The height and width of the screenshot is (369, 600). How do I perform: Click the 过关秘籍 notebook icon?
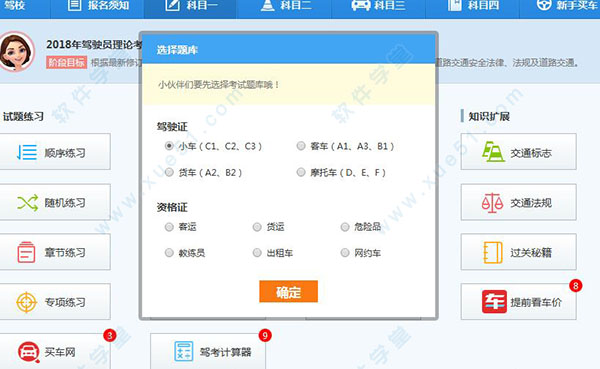pyautogui.click(x=493, y=253)
